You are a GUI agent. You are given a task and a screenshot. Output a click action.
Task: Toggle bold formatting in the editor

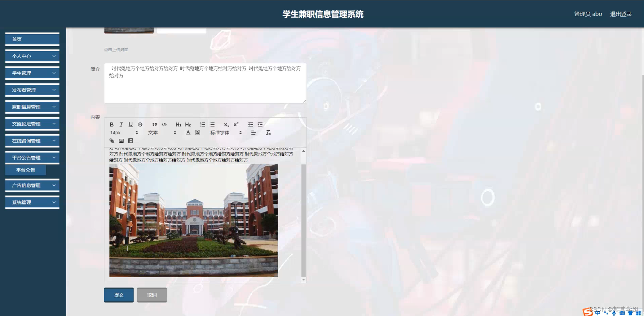(x=112, y=125)
